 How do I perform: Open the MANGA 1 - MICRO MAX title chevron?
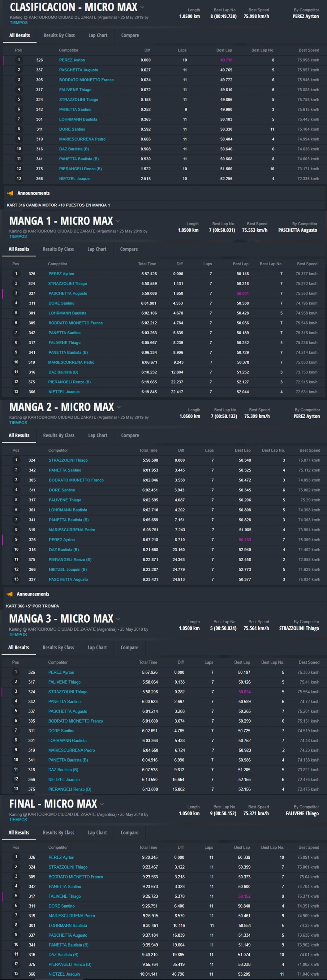[118, 221]
